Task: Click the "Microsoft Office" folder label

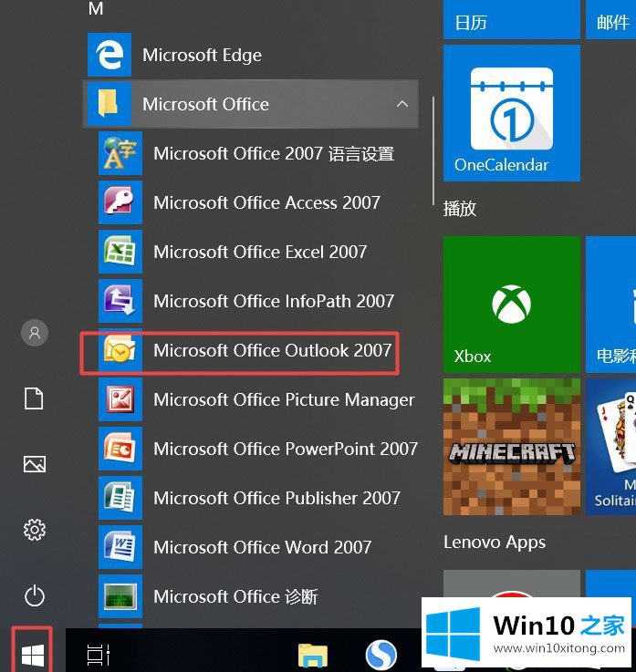Action: tap(206, 104)
